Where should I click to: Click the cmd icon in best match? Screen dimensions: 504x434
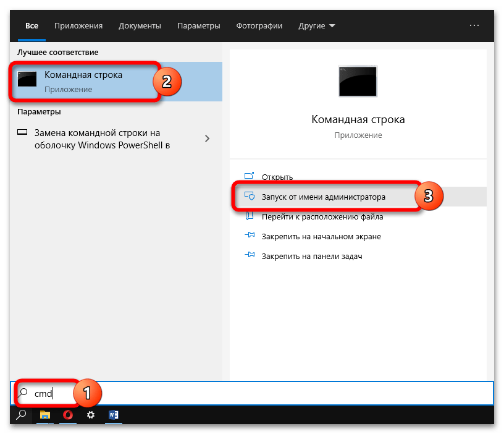[x=27, y=80]
